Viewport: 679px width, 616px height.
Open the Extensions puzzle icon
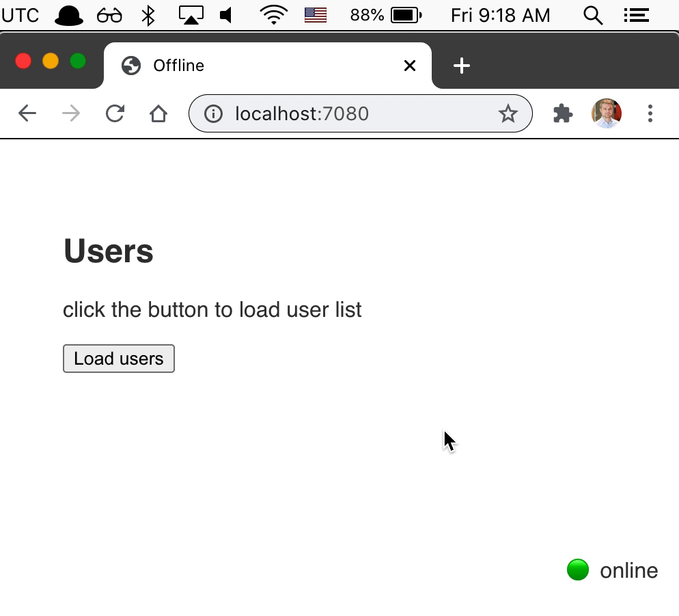point(563,113)
